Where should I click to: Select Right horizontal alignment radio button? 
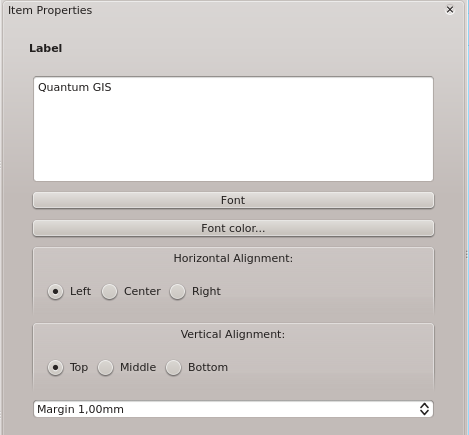(x=177, y=292)
